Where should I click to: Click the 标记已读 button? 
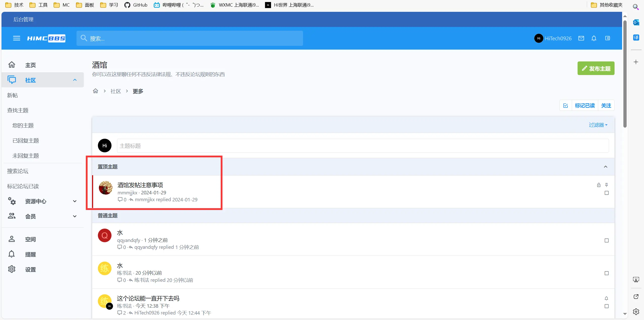585,105
